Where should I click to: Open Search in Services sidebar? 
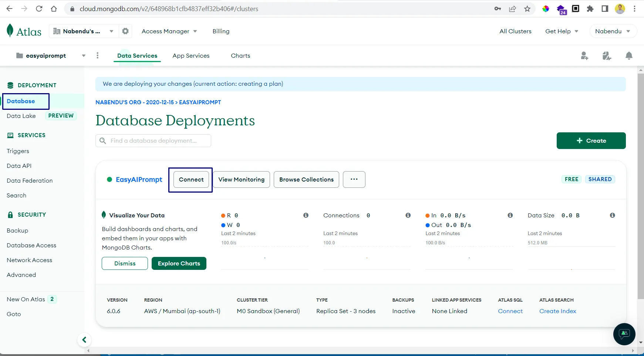pyautogui.click(x=16, y=195)
